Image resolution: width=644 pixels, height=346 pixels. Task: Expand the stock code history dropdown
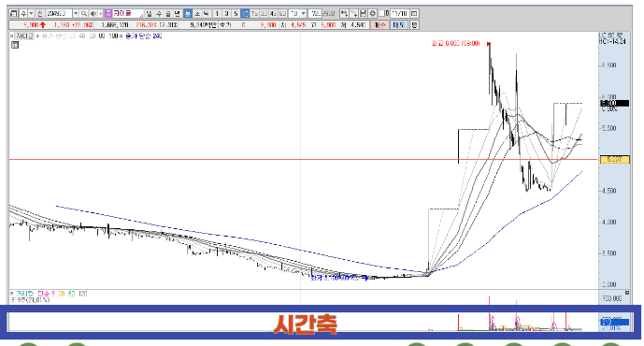tap(76, 14)
